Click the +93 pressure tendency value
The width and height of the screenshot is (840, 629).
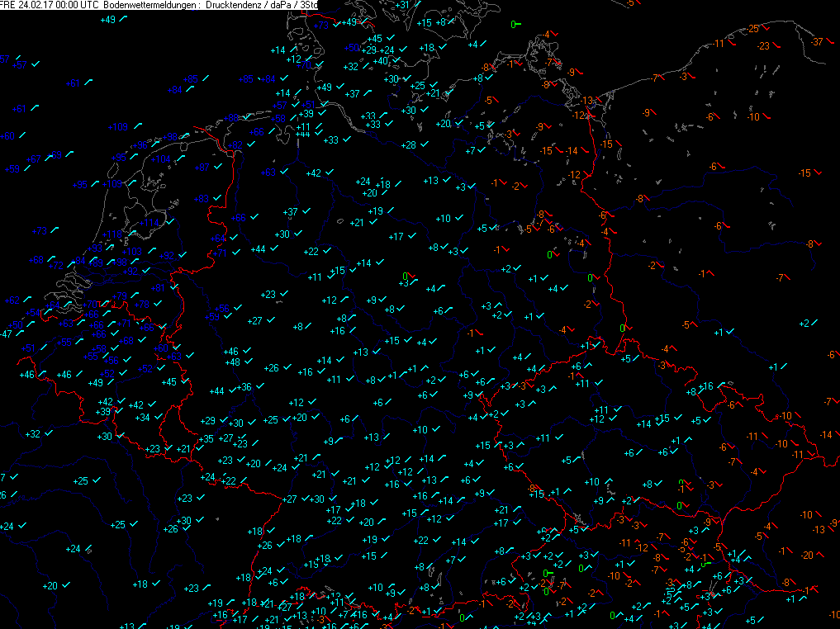(96, 248)
